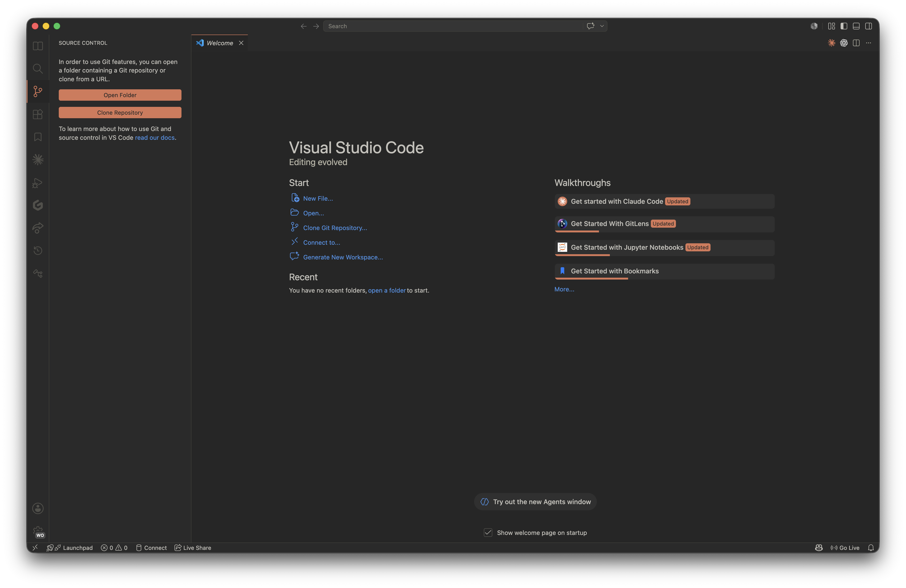Open the Live Share view in the activity bar
906x588 pixels.
point(38,228)
